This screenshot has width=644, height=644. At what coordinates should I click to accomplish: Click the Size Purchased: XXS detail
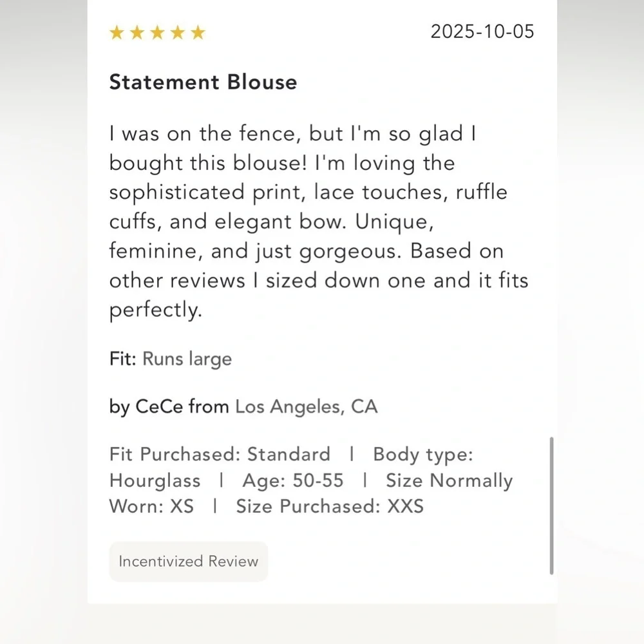[330, 506]
